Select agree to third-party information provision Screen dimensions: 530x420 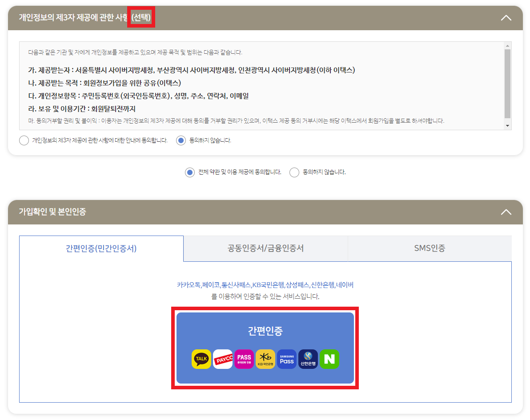pos(24,140)
